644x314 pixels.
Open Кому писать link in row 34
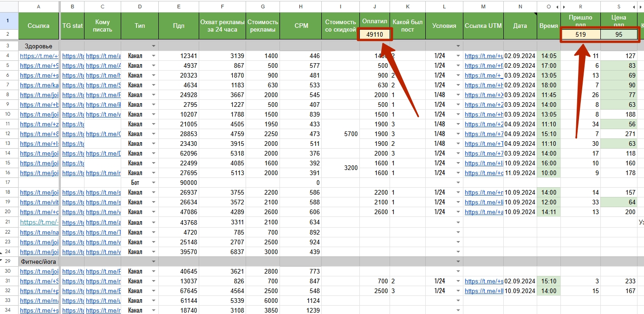(x=103, y=311)
